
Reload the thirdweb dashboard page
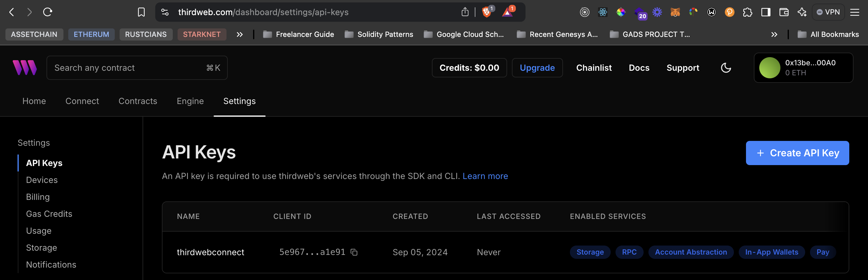(47, 12)
